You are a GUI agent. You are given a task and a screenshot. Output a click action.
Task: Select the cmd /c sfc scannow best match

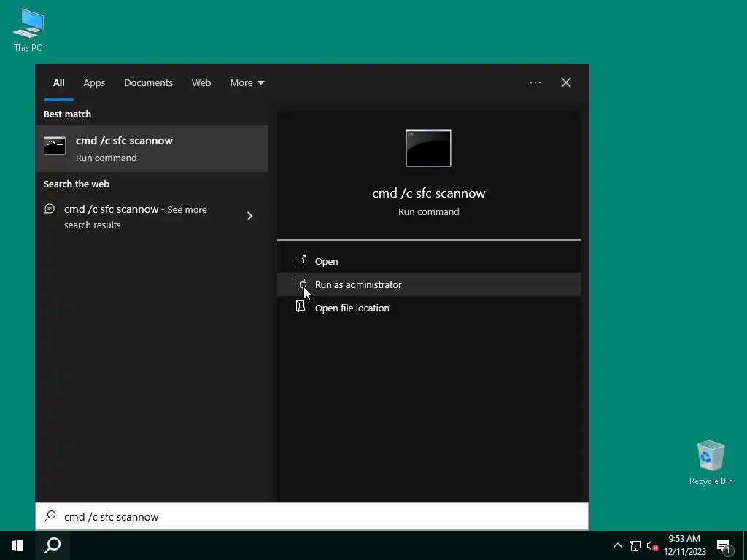pyautogui.click(x=152, y=149)
